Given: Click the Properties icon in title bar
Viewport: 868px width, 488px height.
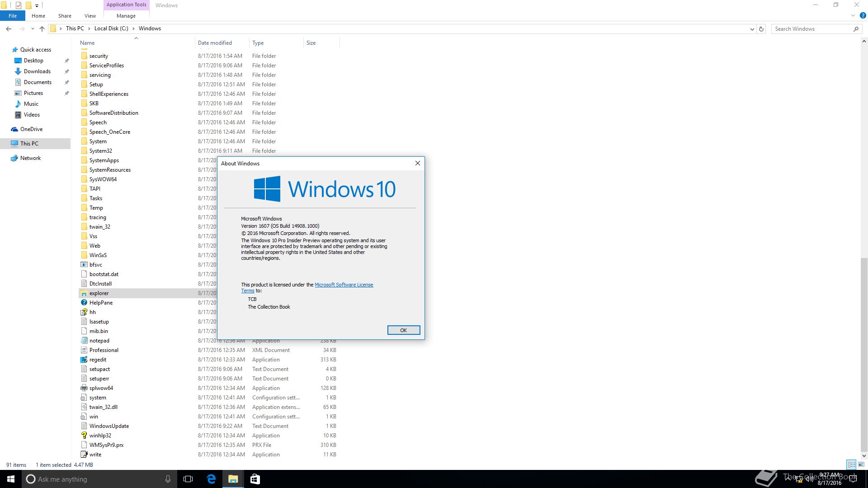Looking at the screenshot, I should click(x=19, y=5).
